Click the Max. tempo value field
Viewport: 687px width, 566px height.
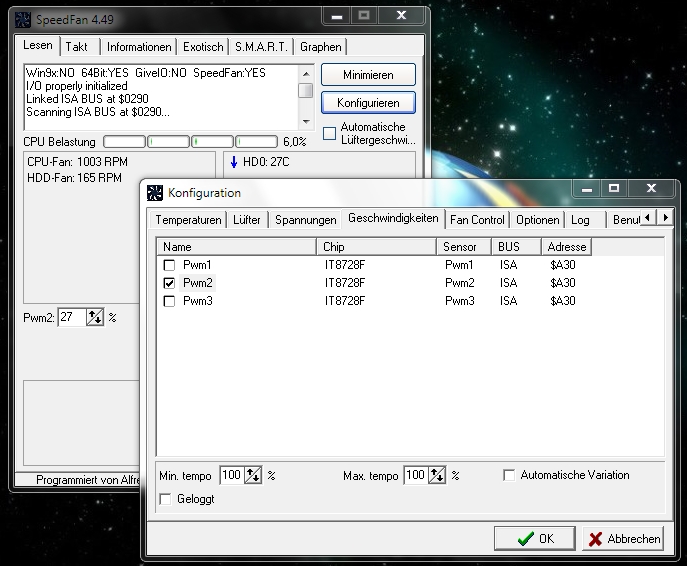pyautogui.click(x=416, y=475)
